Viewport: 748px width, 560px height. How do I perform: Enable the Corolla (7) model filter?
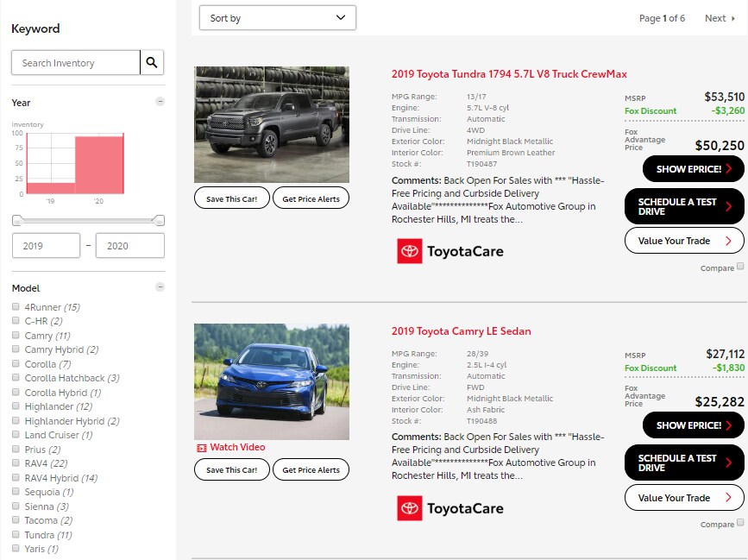click(x=16, y=363)
